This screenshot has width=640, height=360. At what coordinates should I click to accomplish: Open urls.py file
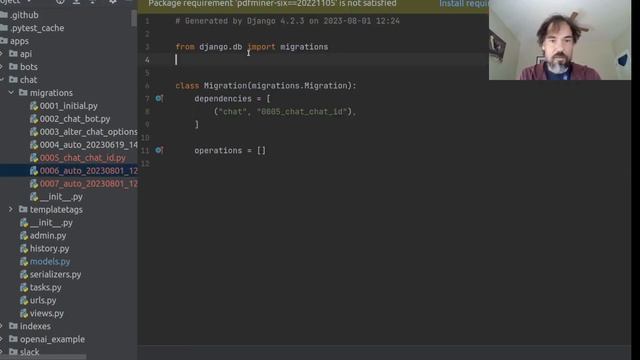point(43,300)
